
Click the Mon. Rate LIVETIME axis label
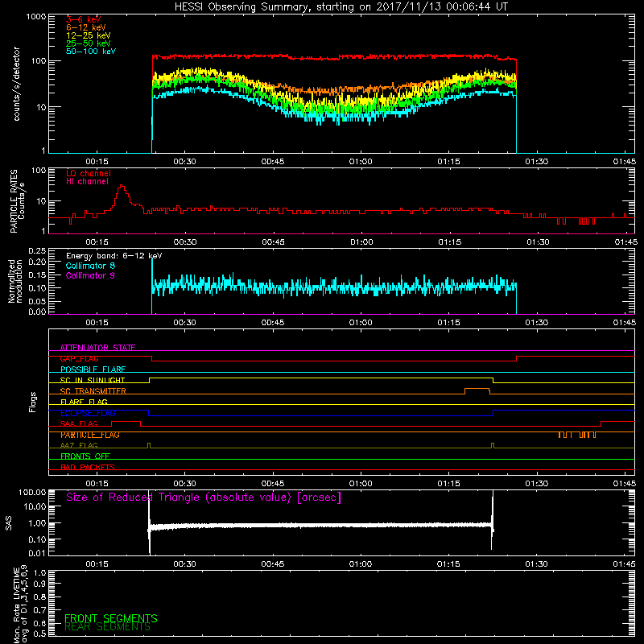pyautogui.click(x=21, y=605)
